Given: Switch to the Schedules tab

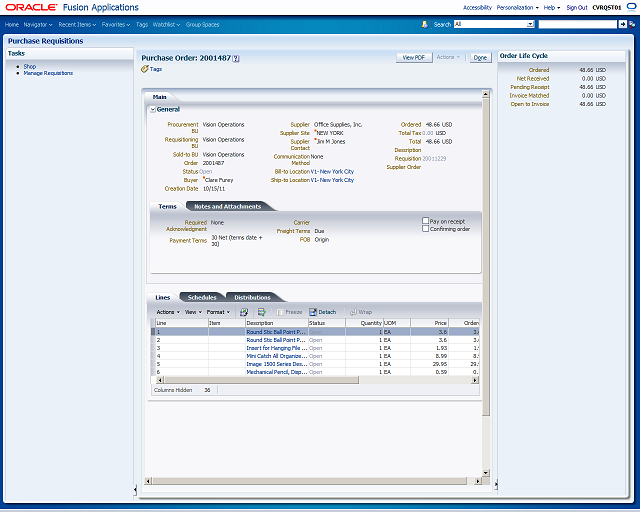Looking at the screenshot, I should point(202,297).
